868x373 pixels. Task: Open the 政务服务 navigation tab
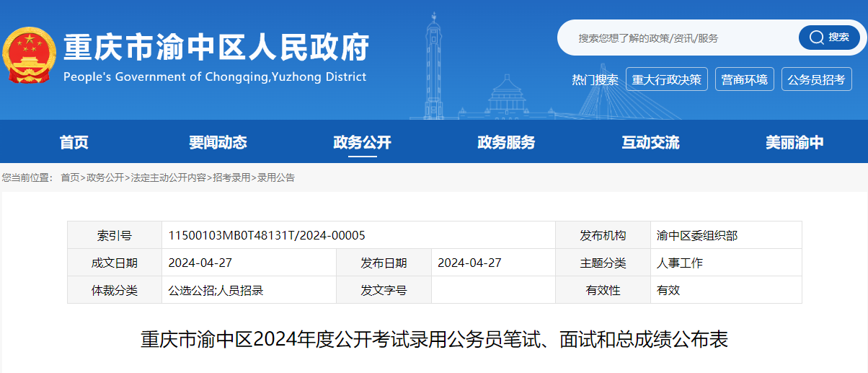(x=506, y=142)
